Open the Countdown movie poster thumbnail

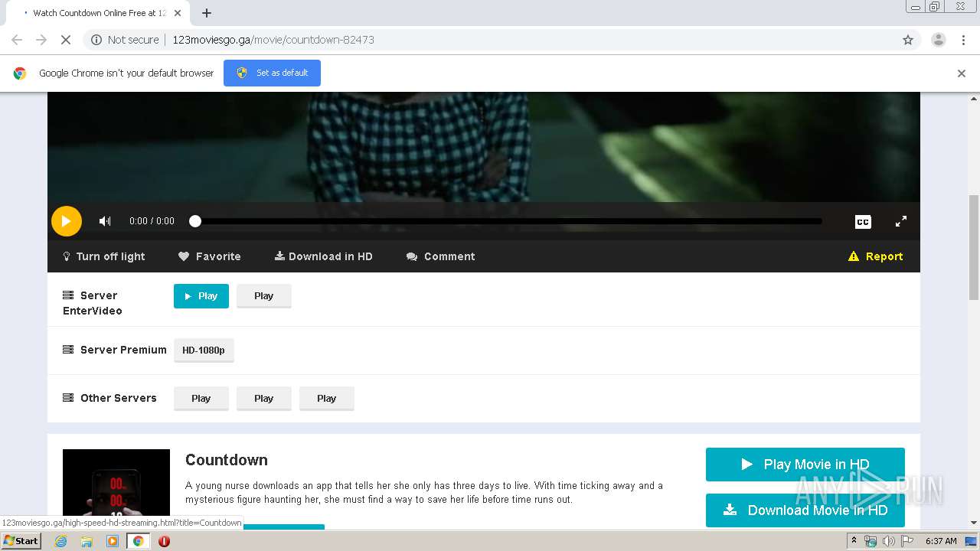116,488
